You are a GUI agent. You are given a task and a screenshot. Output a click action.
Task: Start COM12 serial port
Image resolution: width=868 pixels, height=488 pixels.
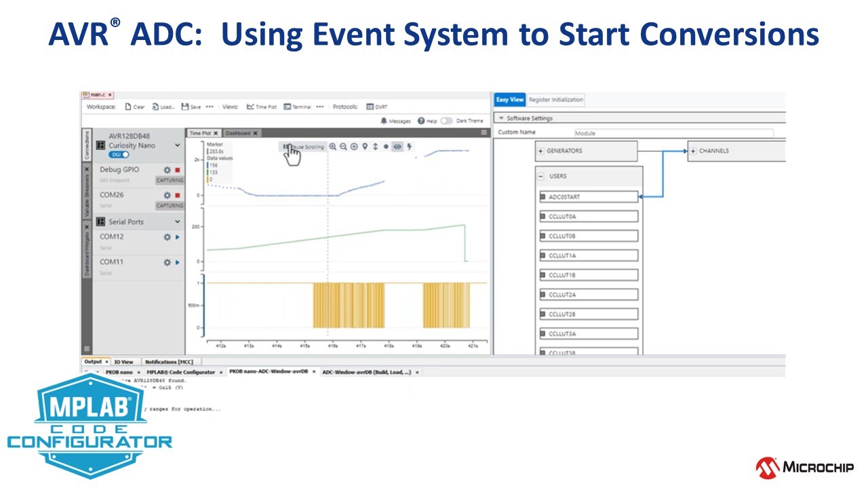pyautogui.click(x=178, y=237)
